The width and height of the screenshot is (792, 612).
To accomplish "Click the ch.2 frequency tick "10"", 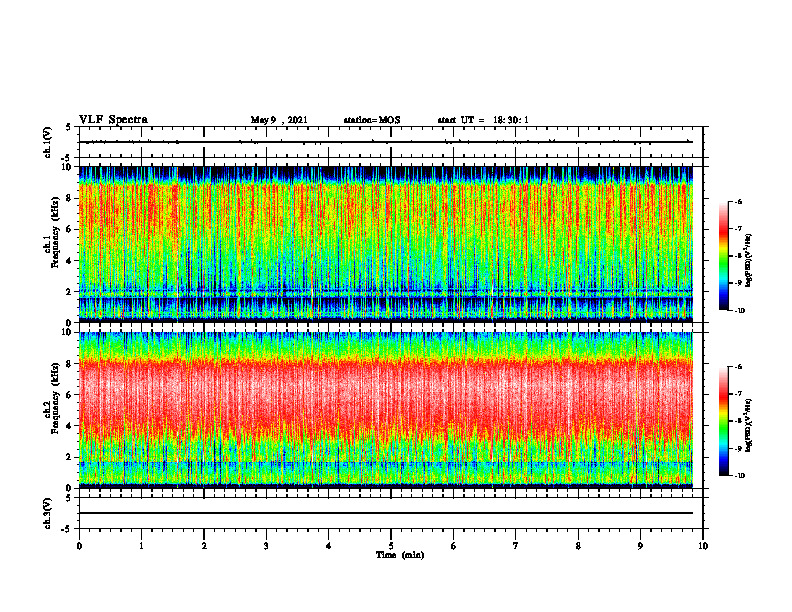I will pyautogui.click(x=66, y=332).
